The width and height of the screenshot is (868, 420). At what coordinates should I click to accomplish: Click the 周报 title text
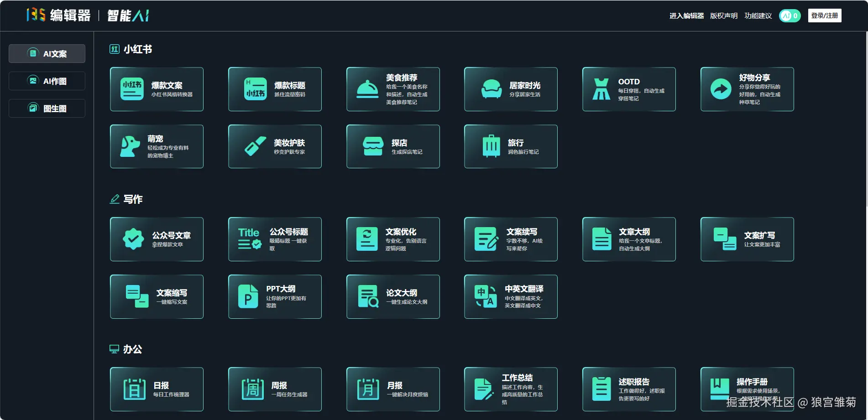click(279, 385)
